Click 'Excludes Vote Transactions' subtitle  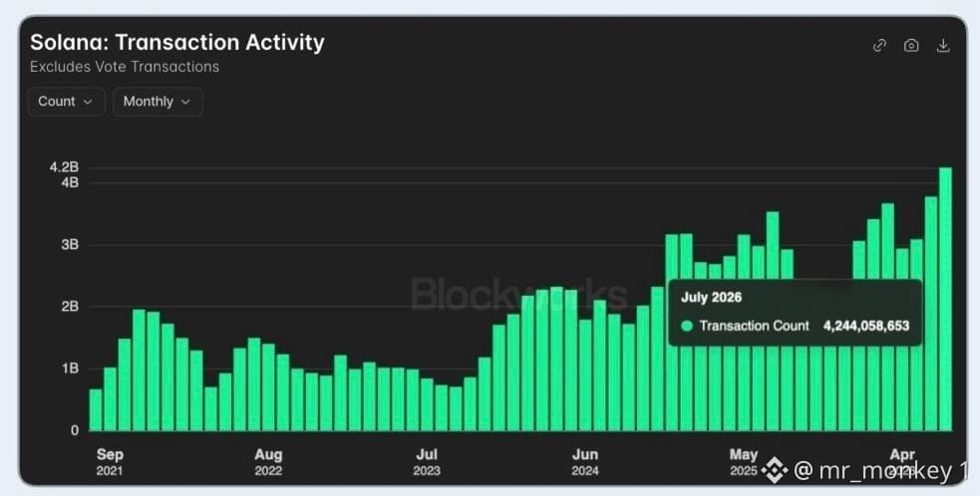tap(125, 67)
